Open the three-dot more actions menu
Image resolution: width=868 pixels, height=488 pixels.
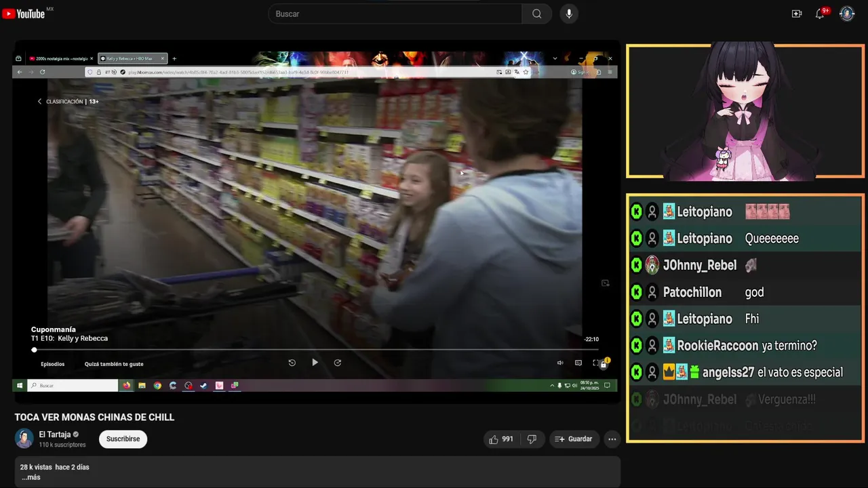point(612,439)
